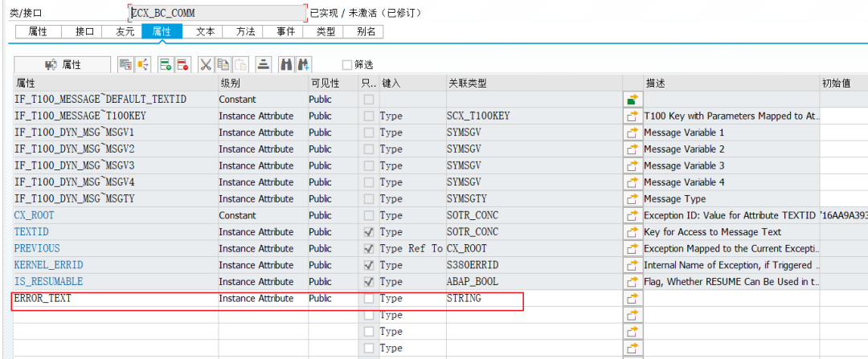
Task: Click the S380ERRID associated type cell
Action: point(534,266)
